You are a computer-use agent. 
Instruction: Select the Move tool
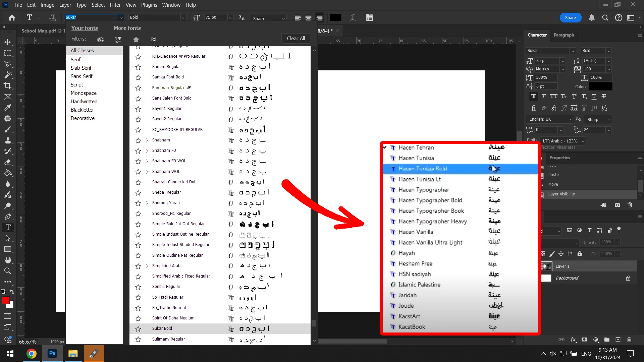[8, 42]
